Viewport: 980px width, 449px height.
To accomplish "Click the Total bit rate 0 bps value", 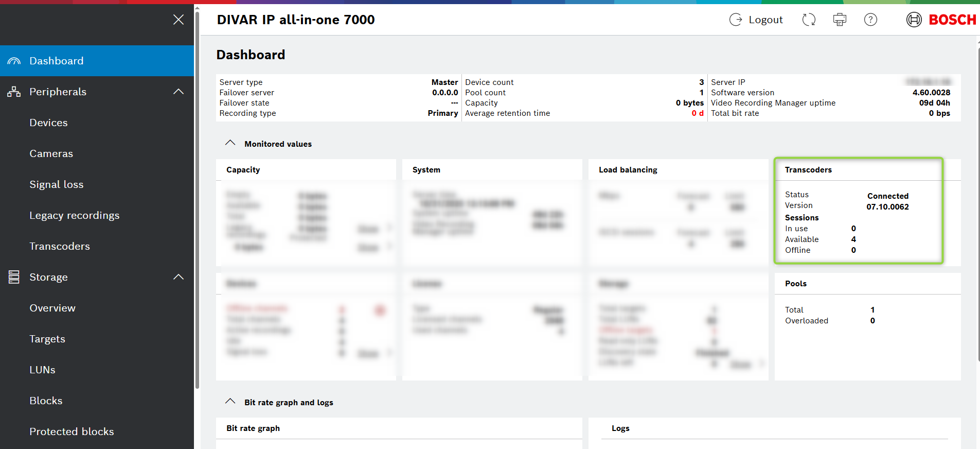I will pos(939,113).
